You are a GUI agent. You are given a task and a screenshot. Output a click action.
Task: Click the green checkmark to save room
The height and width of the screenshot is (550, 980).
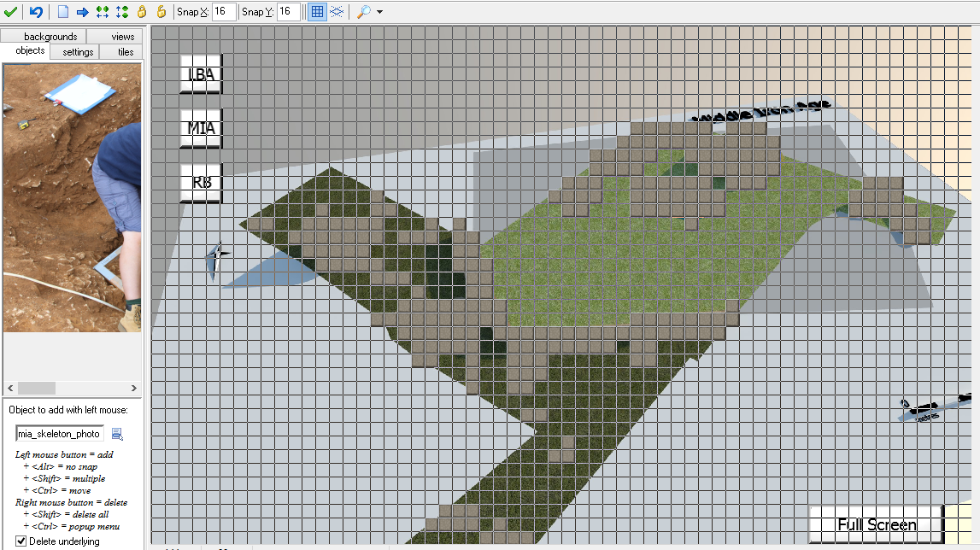tap(11, 12)
